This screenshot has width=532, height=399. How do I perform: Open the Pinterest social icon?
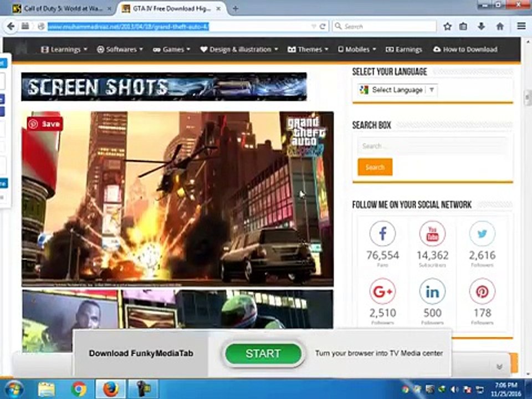point(482,291)
